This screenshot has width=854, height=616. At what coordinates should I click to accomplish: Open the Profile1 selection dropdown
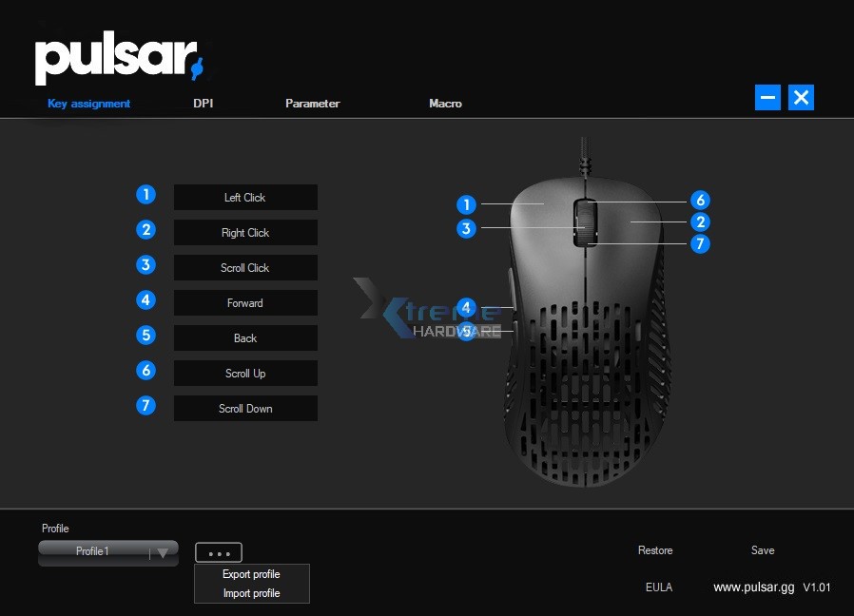click(107, 551)
